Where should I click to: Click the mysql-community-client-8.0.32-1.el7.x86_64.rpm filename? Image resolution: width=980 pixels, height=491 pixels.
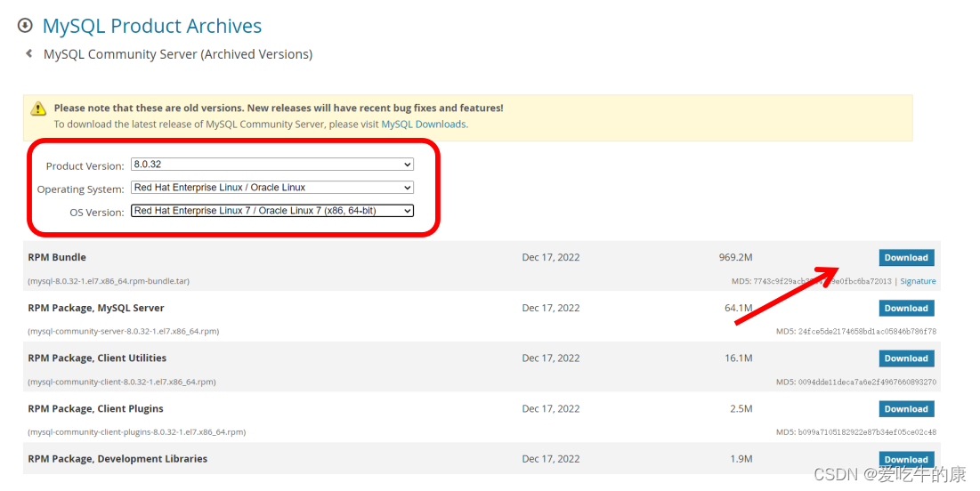[x=121, y=382]
